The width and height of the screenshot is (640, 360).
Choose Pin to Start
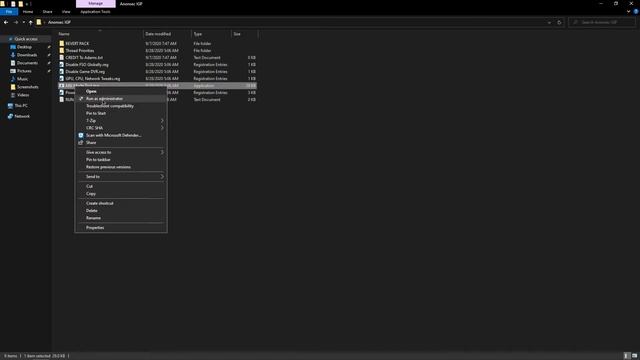[121, 113]
